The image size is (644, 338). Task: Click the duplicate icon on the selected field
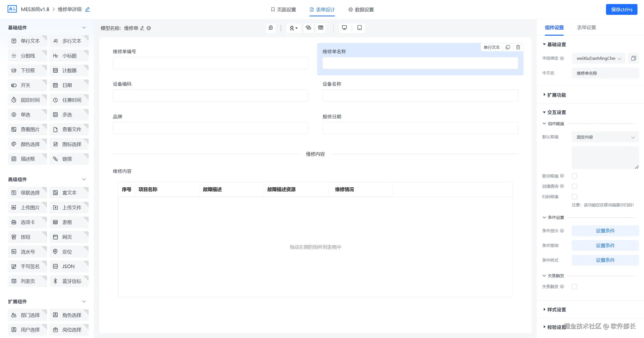point(508,47)
